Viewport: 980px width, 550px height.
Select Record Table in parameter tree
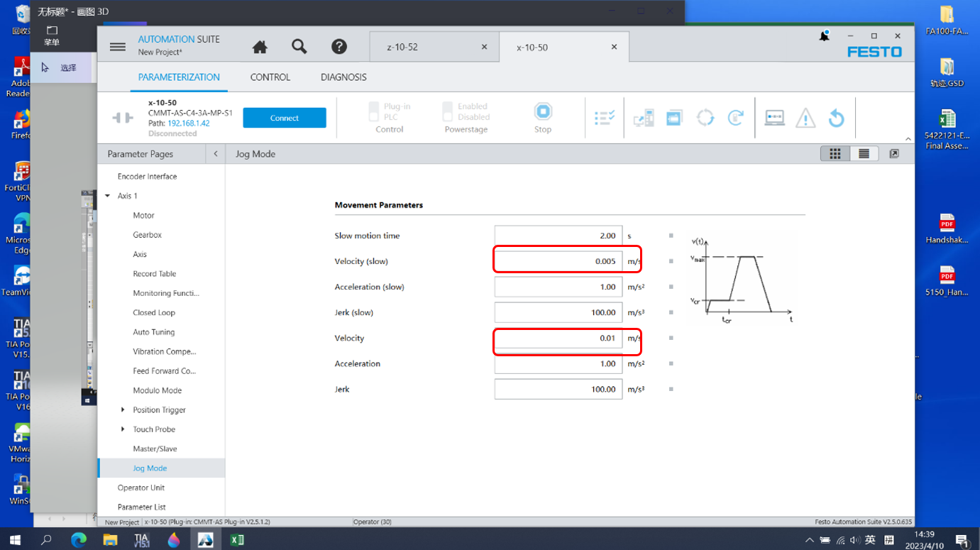point(154,274)
